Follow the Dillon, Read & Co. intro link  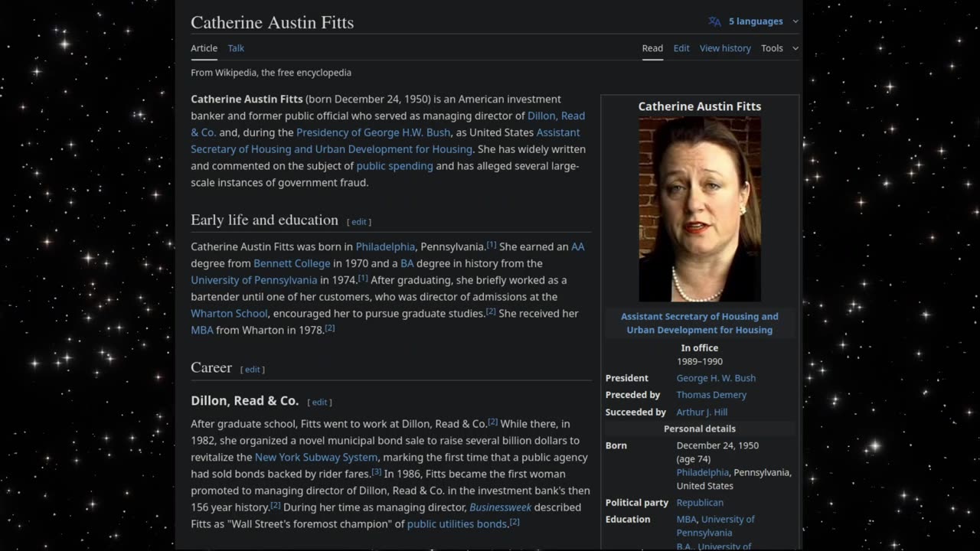[557, 116]
